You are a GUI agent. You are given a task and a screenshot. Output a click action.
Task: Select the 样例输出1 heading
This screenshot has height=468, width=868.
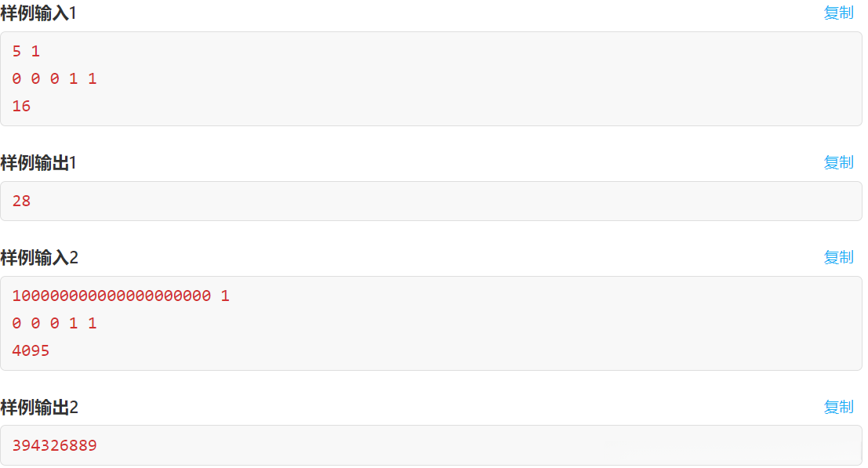pos(38,163)
